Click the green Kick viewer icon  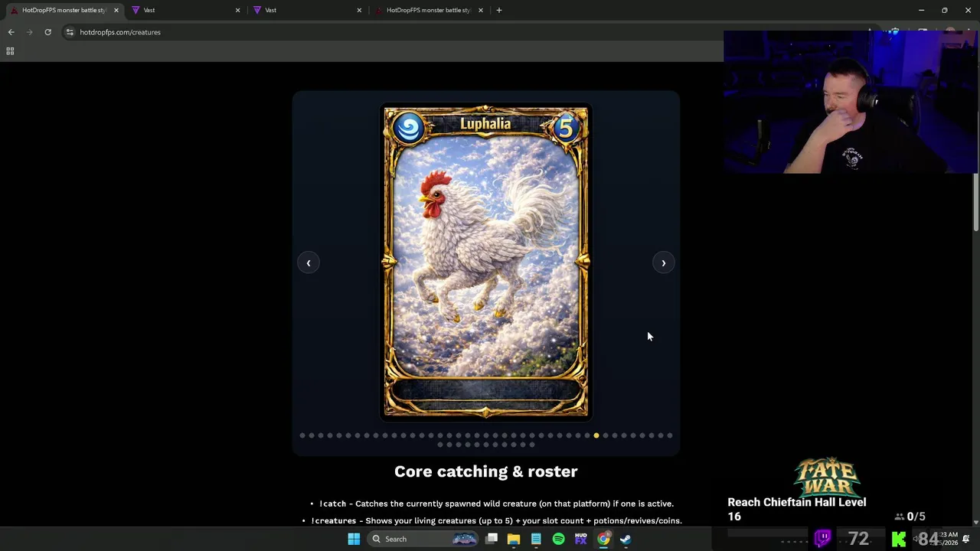click(899, 539)
